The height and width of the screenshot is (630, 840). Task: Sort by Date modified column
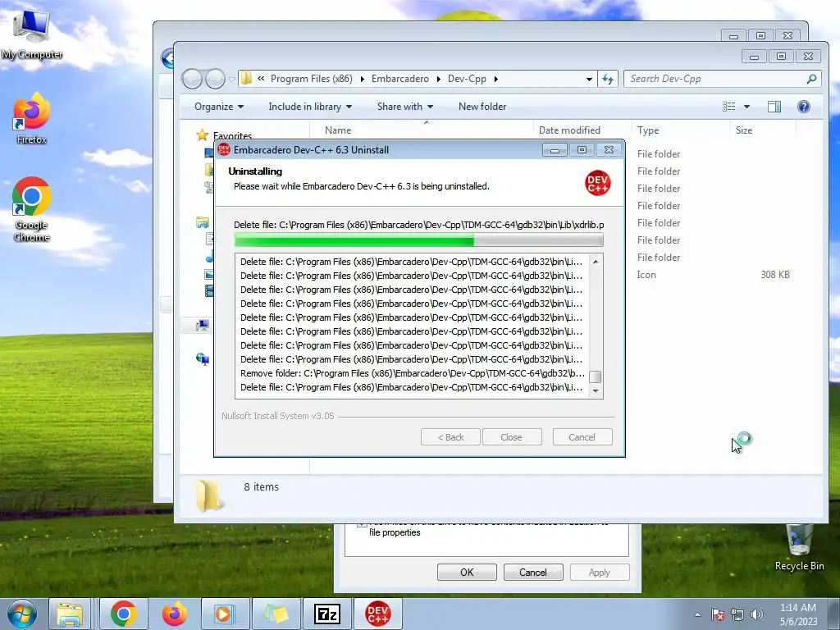(582, 130)
